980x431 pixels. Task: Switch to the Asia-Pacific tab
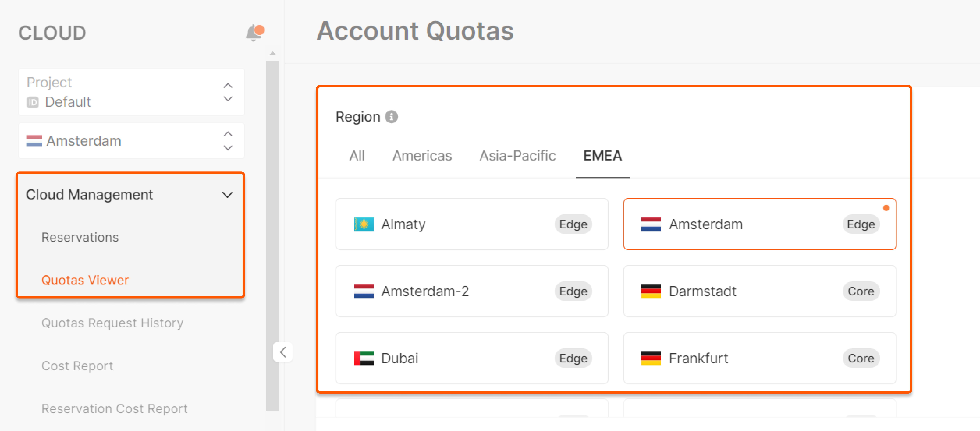click(517, 156)
